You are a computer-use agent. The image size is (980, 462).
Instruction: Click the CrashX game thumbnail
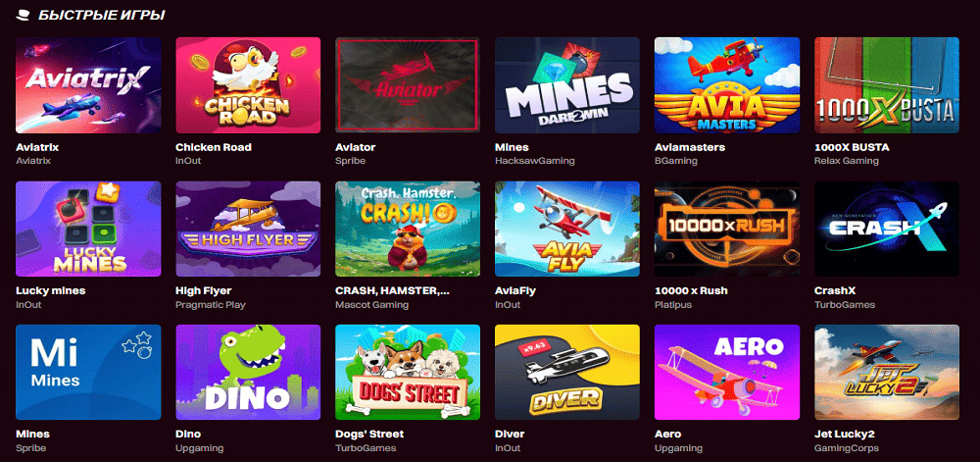887,229
